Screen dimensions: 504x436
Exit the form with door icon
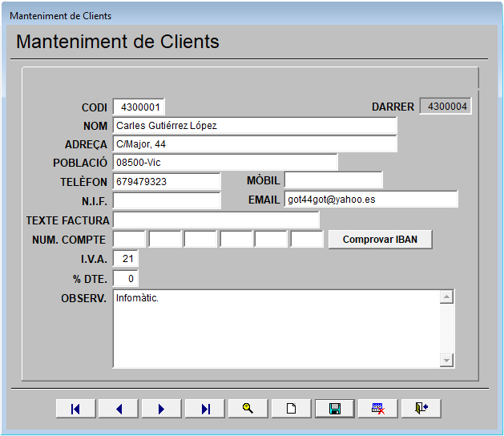point(421,409)
